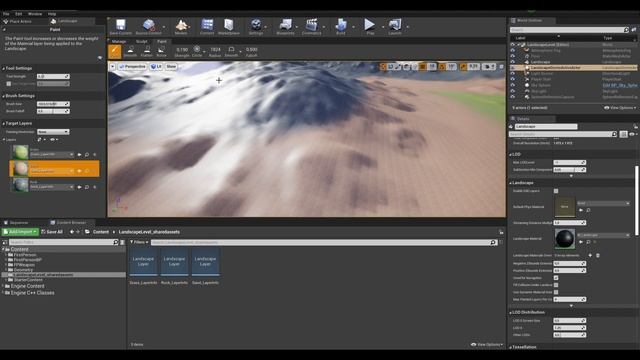Use selected asset arrow for Grass layer
This screenshot has width=640, height=360.
click(x=79, y=155)
